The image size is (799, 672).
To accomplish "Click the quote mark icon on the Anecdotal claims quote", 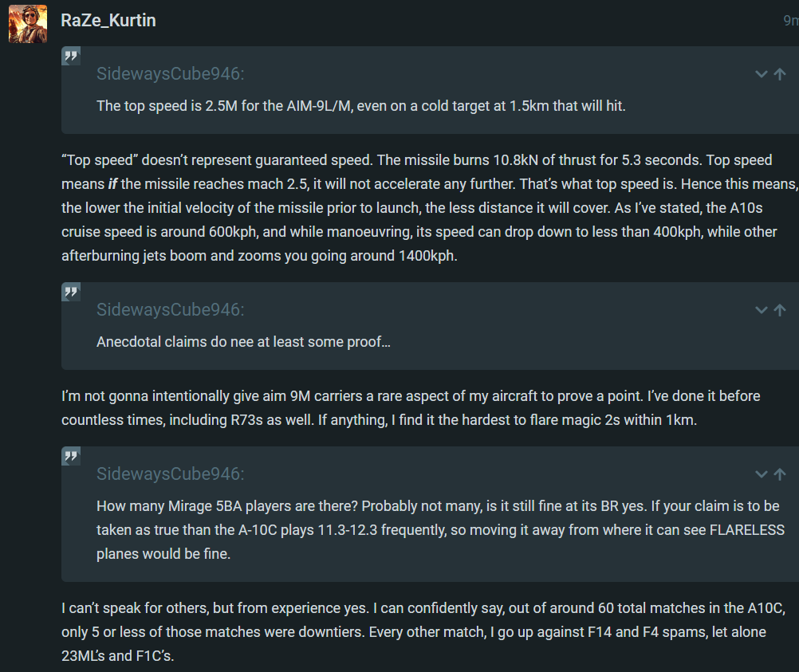I will (71, 292).
